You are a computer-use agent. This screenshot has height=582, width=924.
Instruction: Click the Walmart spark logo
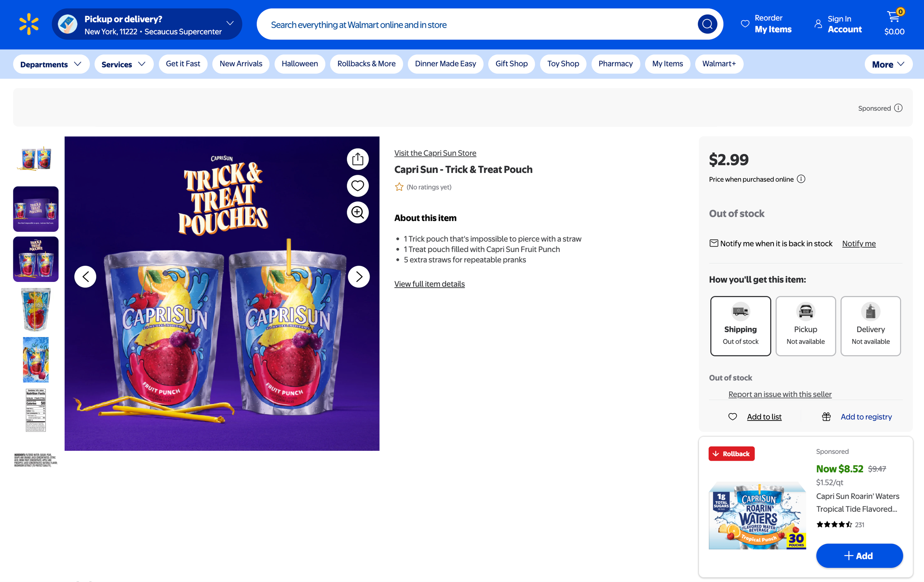coord(29,24)
